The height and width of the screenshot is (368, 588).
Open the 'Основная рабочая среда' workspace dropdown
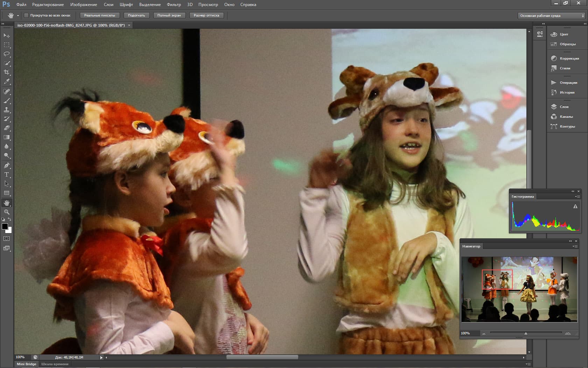[552, 16]
